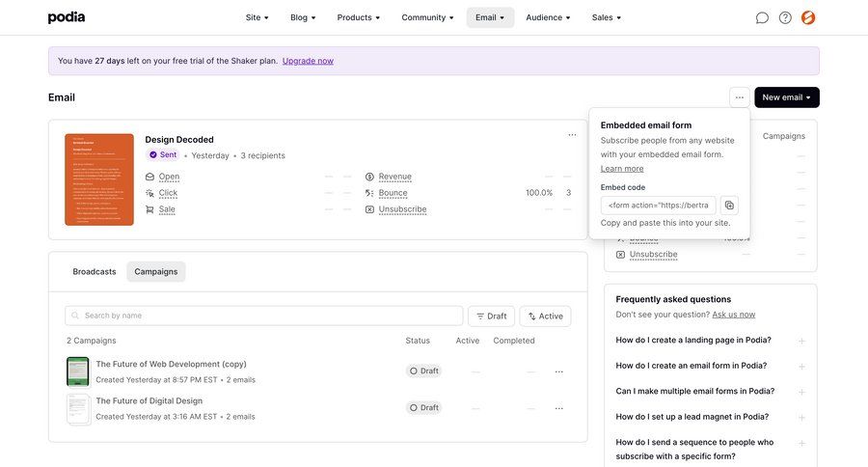The height and width of the screenshot is (467, 868).
Task: Click the '2 Campaigns' count text
Action: (92, 341)
